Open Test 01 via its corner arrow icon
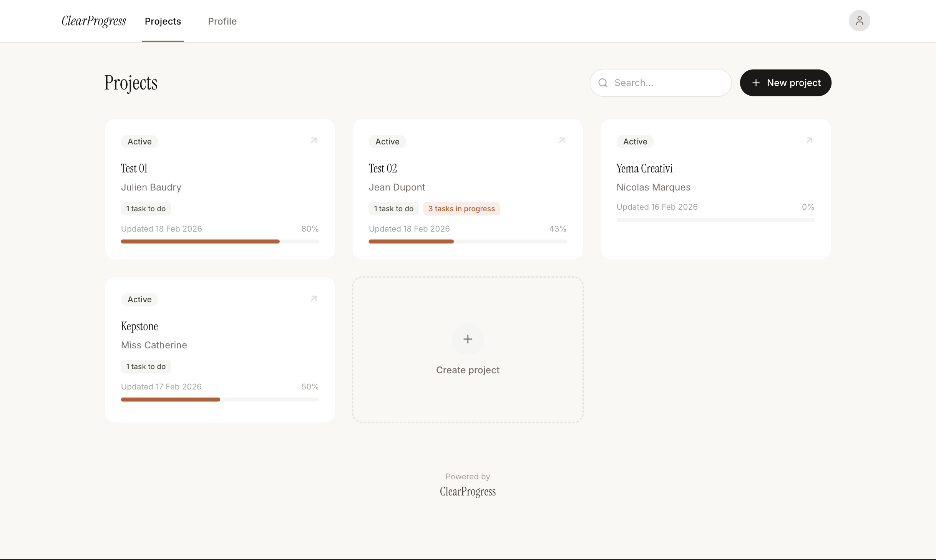This screenshot has width=936, height=560. click(x=314, y=141)
